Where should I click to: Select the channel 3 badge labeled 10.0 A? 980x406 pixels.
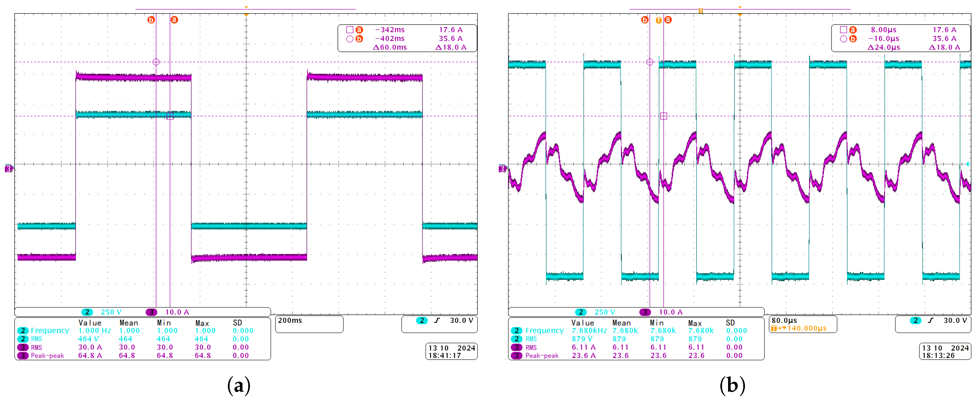(x=152, y=312)
